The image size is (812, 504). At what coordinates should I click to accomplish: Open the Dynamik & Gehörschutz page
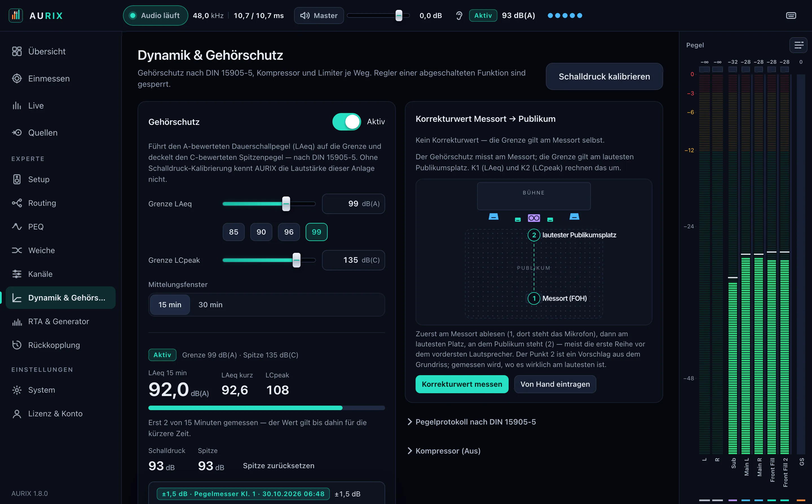[61, 298]
